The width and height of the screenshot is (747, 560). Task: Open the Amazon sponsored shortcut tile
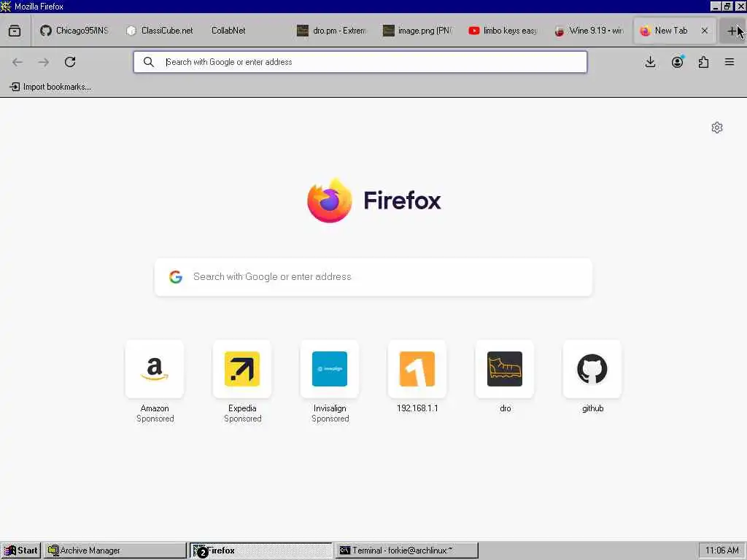pyautogui.click(x=155, y=369)
